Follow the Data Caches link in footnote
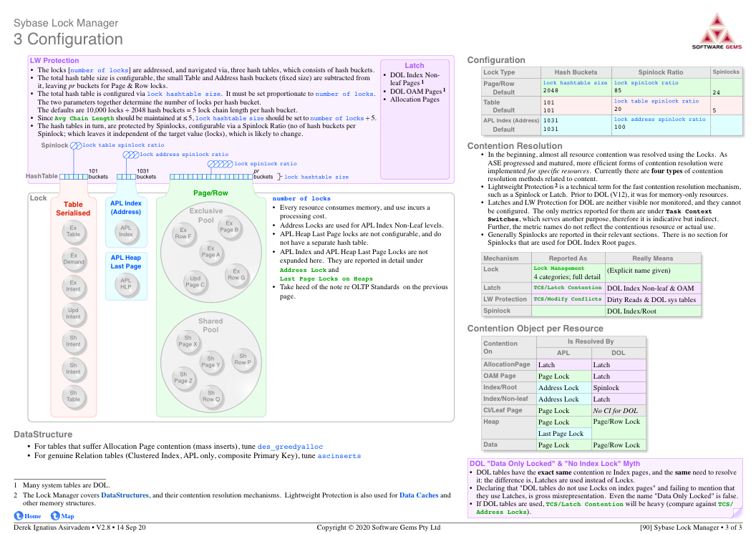This screenshot has height=534, width=756. click(x=419, y=495)
